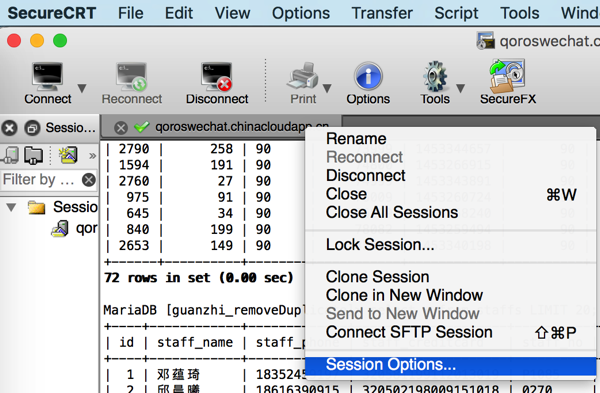
Task: Undock the Session Manager panel
Action: 33,128
